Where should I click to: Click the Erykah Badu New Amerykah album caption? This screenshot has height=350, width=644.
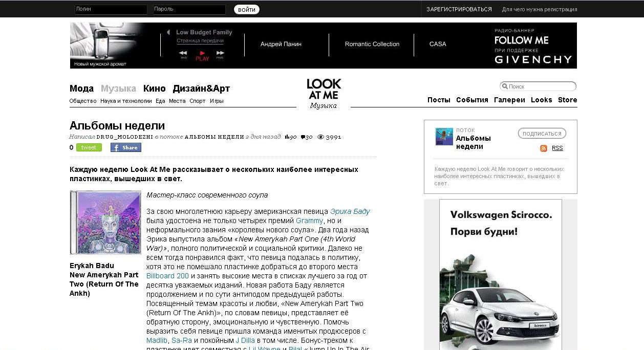(x=104, y=279)
